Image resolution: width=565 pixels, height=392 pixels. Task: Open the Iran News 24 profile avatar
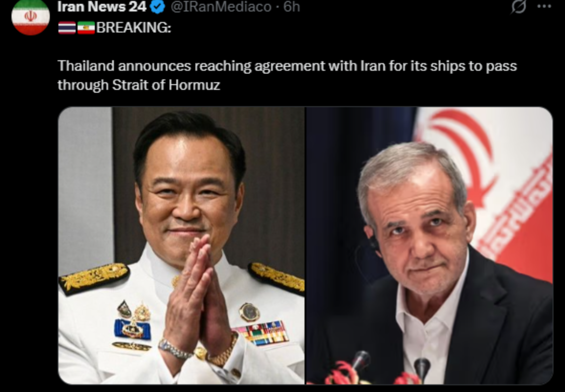point(30,16)
